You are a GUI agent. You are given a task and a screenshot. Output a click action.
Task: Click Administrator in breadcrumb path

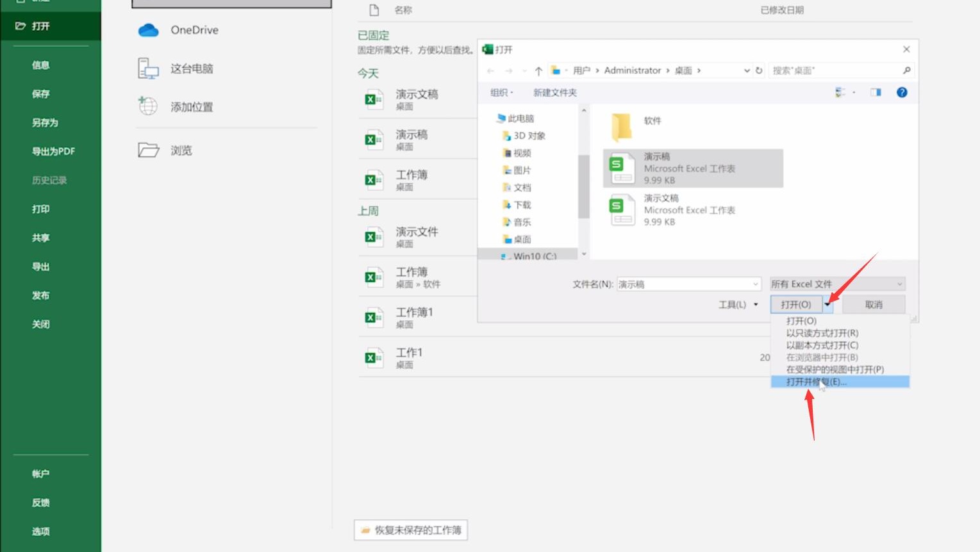[633, 70]
